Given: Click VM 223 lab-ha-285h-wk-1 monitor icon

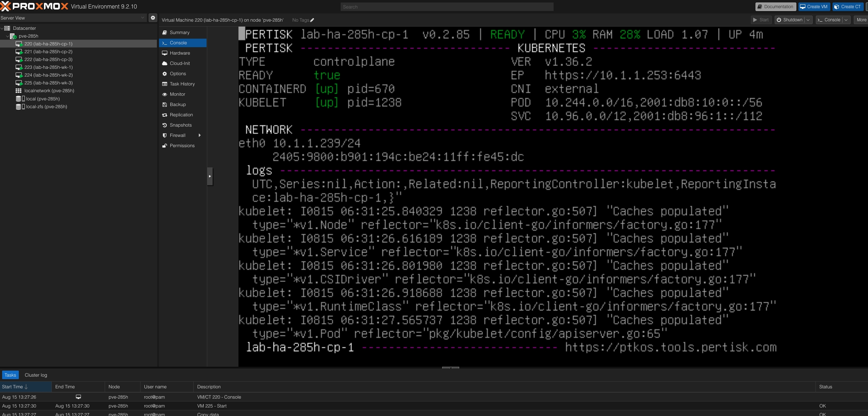Looking at the screenshot, I should coord(19,67).
